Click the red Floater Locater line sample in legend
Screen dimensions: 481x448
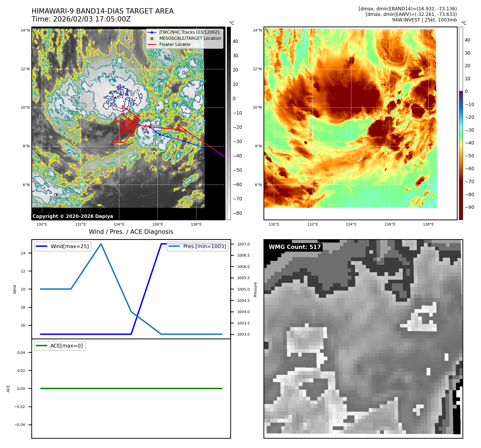click(152, 45)
